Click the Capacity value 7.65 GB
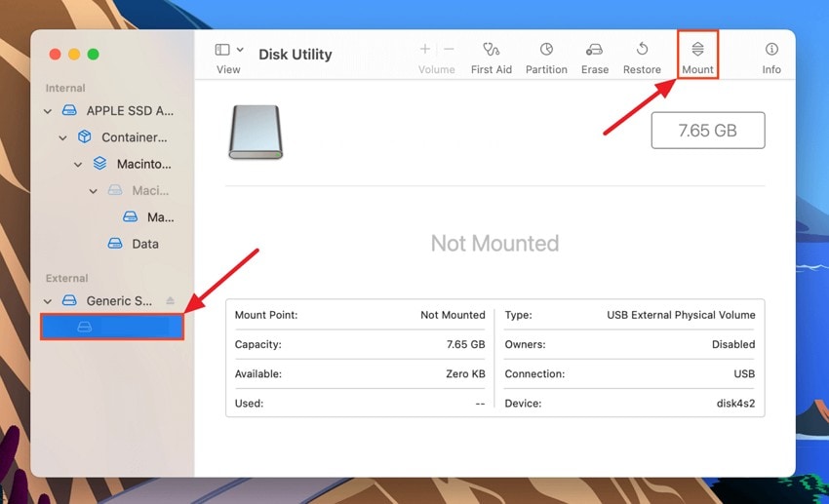The width and height of the screenshot is (829, 504). click(x=465, y=344)
